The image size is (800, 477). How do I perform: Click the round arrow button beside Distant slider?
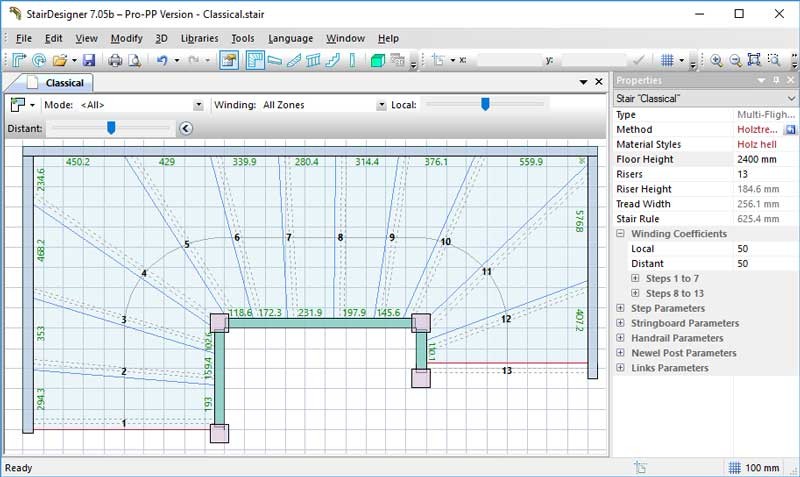(x=186, y=129)
